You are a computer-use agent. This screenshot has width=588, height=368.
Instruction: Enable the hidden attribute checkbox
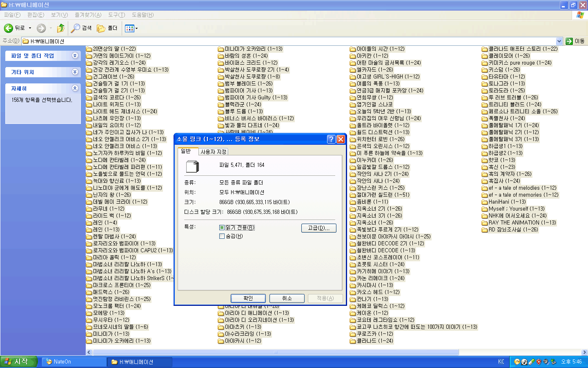click(222, 236)
